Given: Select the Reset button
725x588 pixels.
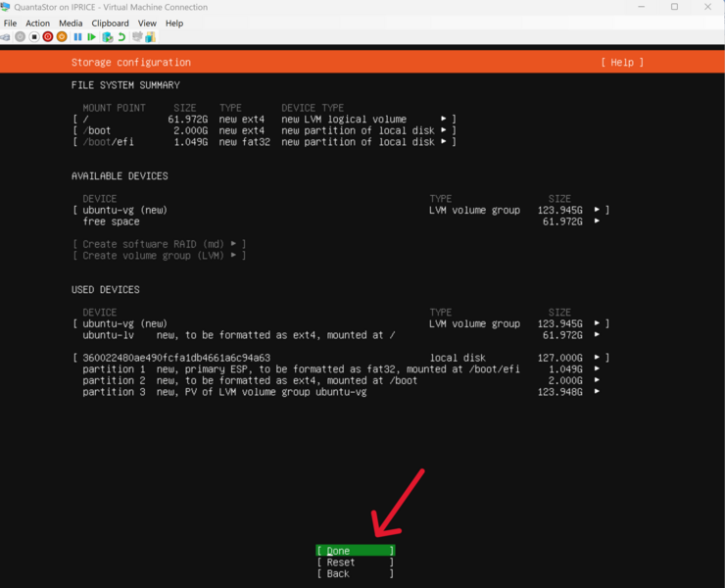Looking at the screenshot, I should tap(355, 563).
